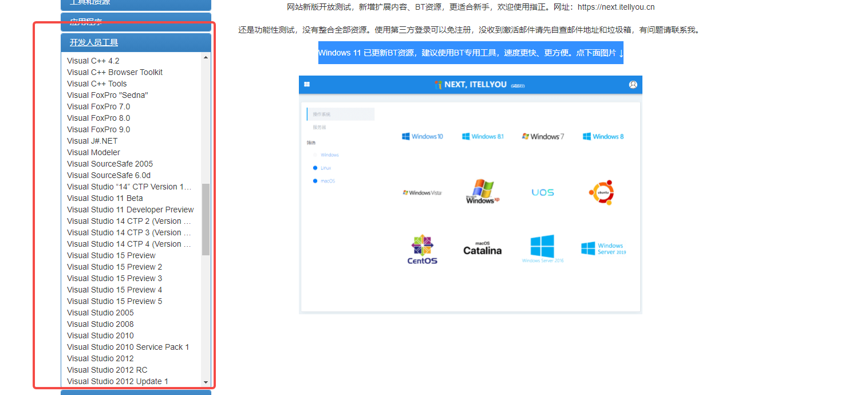
Task: Select Visual Studio 2012 RC
Action: pos(107,370)
